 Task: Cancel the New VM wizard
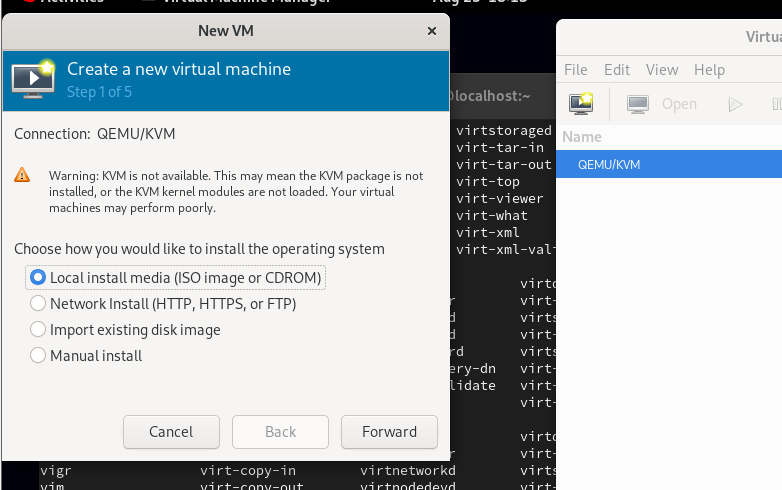171,432
